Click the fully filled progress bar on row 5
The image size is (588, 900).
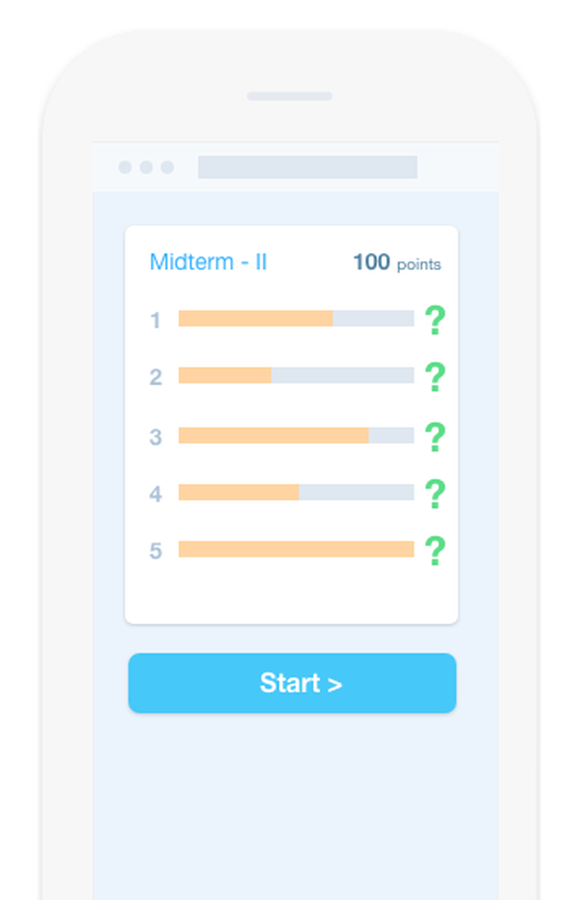pos(297,548)
